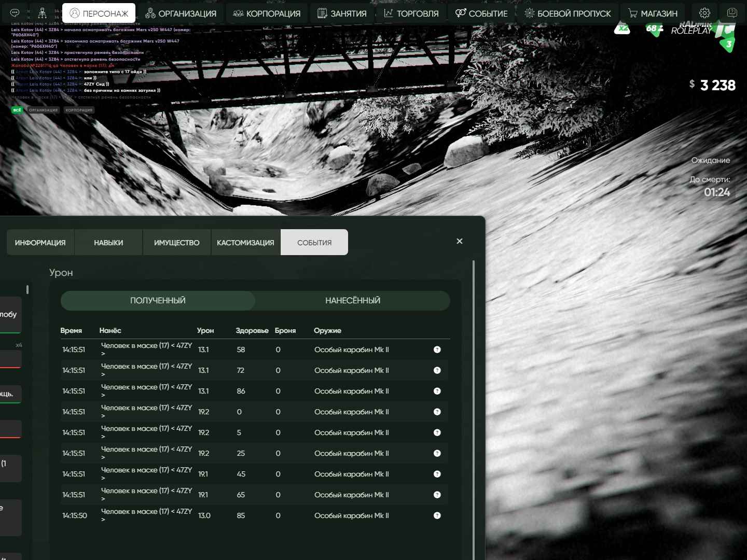Click the character panel vertical scrollbar

474,404
